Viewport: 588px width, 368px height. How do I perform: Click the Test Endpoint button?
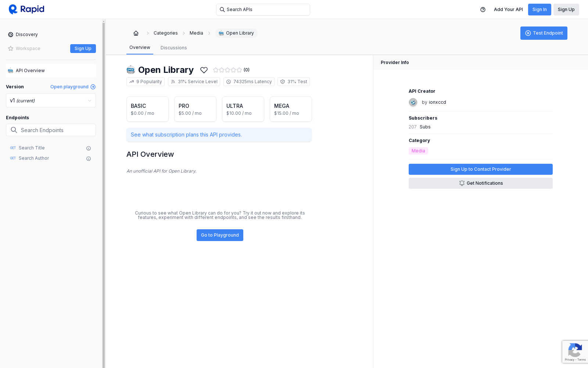tap(544, 33)
